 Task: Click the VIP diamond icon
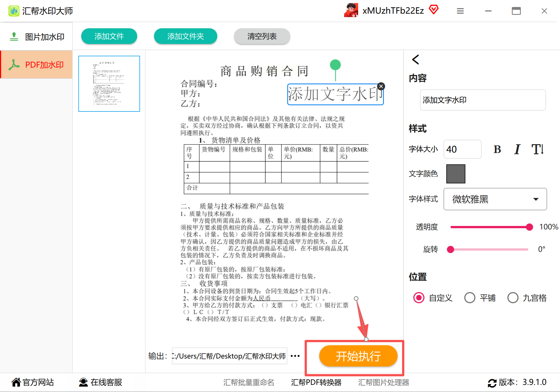tap(434, 10)
